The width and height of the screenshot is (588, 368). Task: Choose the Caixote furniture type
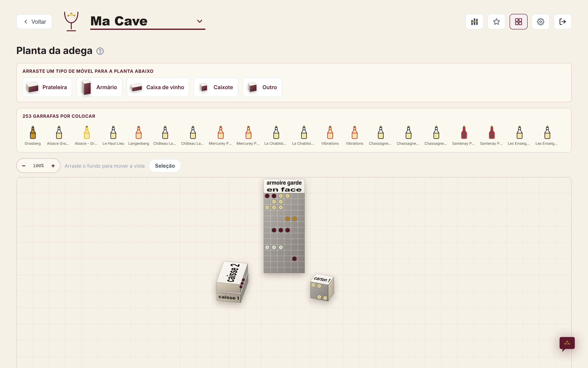click(x=216, y=87)
